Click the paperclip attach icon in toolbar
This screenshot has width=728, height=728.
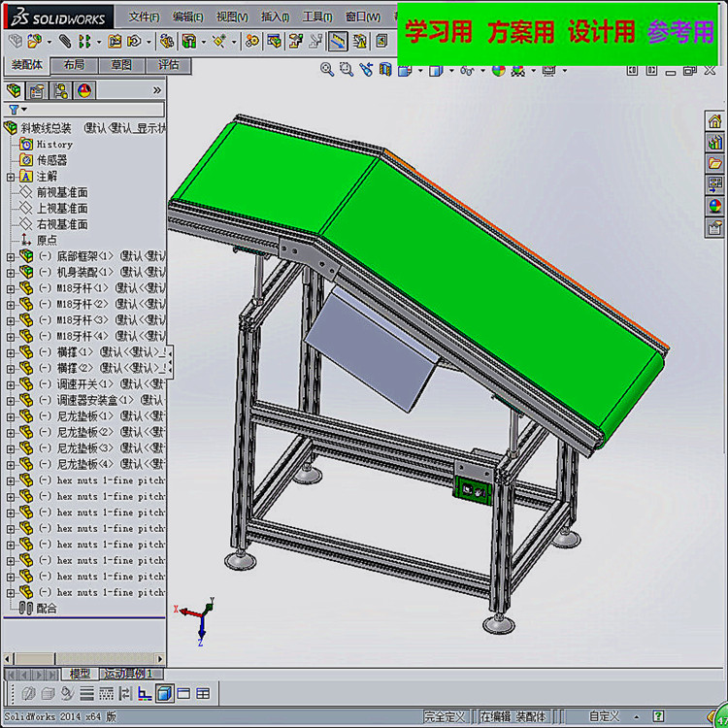tap(65, 42)
